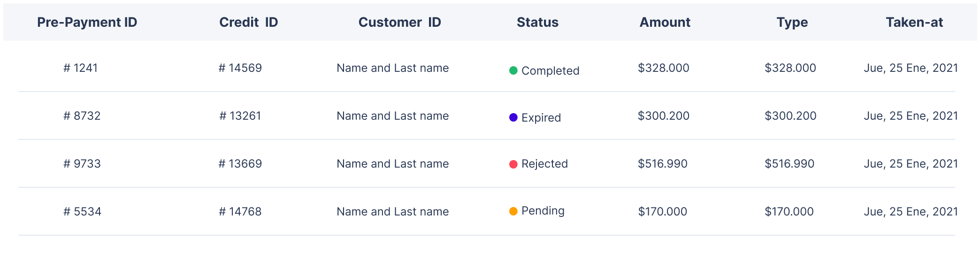Click the $516.990 amount cell
Image resolution: width=980 pixels, height=261 pixels.
coord(663,164)
